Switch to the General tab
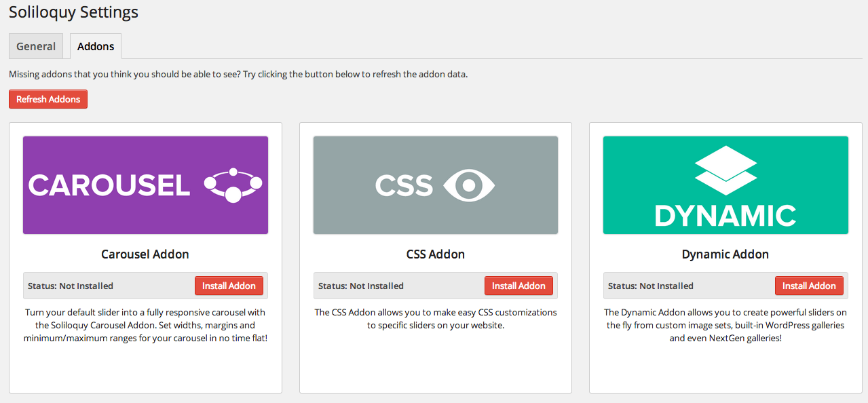The height and width of the screenshot is (403, 868). click(36, 46)
